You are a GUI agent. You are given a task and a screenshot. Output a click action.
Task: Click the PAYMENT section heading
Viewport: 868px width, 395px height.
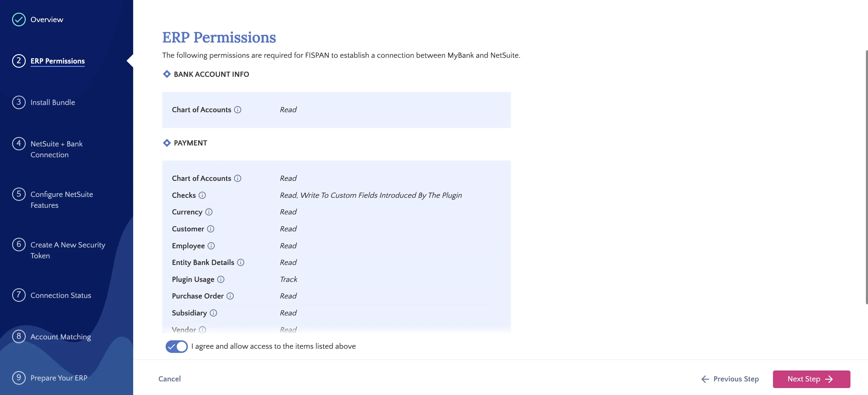(x=190, y=143)
